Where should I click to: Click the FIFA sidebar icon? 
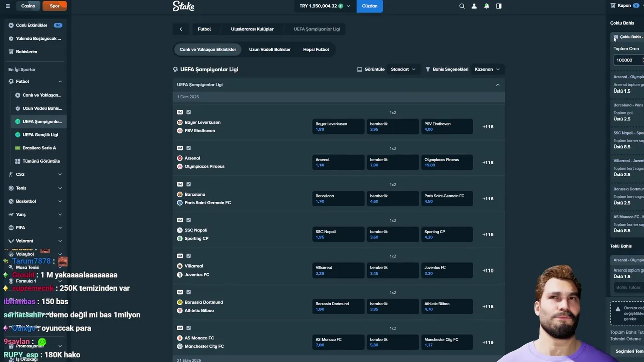tap(11, 228)
